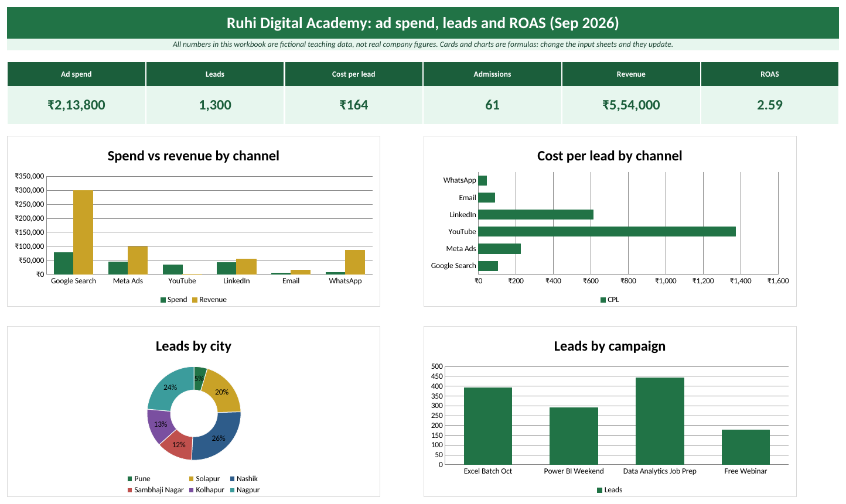Click the Pune legend swatch

129,479
